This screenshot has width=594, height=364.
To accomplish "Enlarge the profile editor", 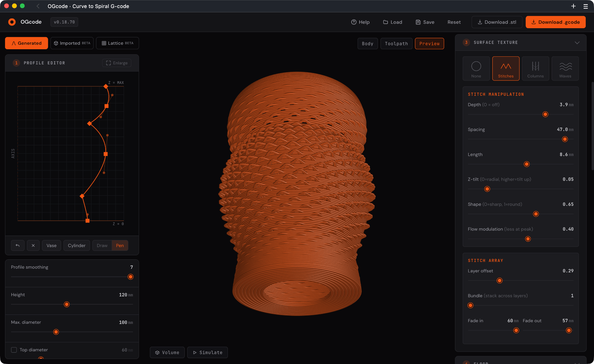I will (x=117, y=63).
